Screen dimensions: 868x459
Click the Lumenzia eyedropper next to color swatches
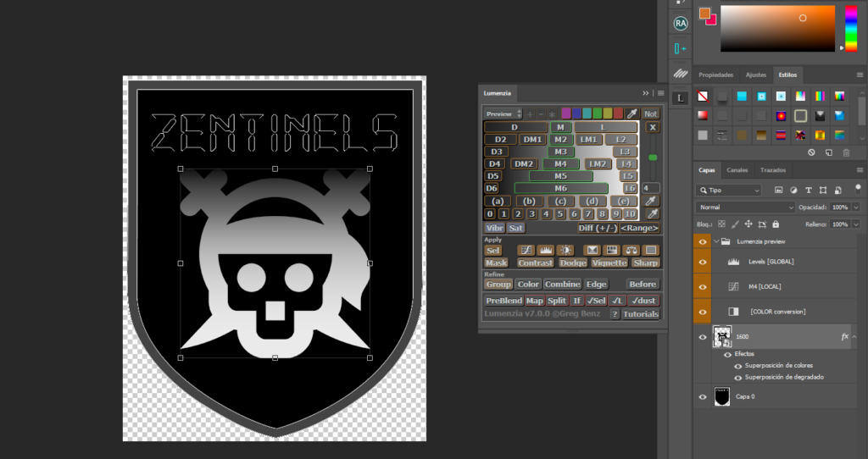[632, 113]
